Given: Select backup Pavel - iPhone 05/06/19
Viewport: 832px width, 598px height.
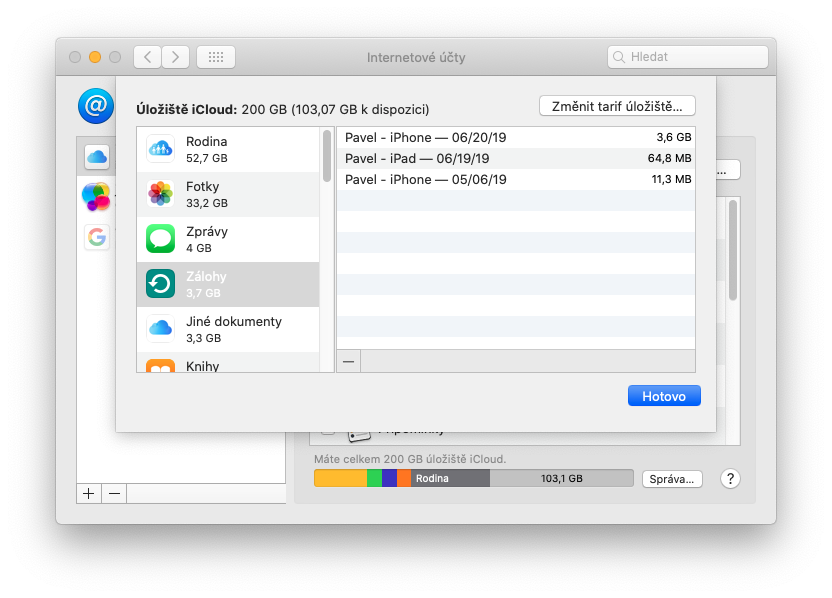Looking at the screenshot, I should [516, 179].
